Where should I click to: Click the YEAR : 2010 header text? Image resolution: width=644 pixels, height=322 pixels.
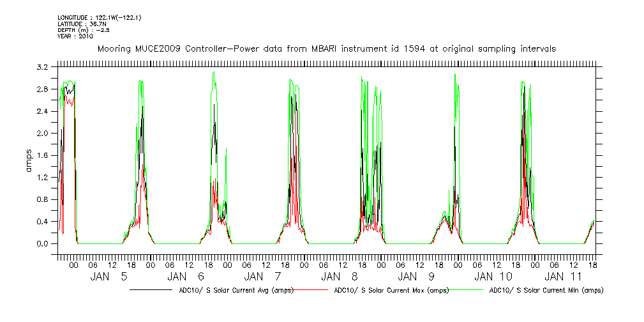pyautogui.click(x=75, y=36)
